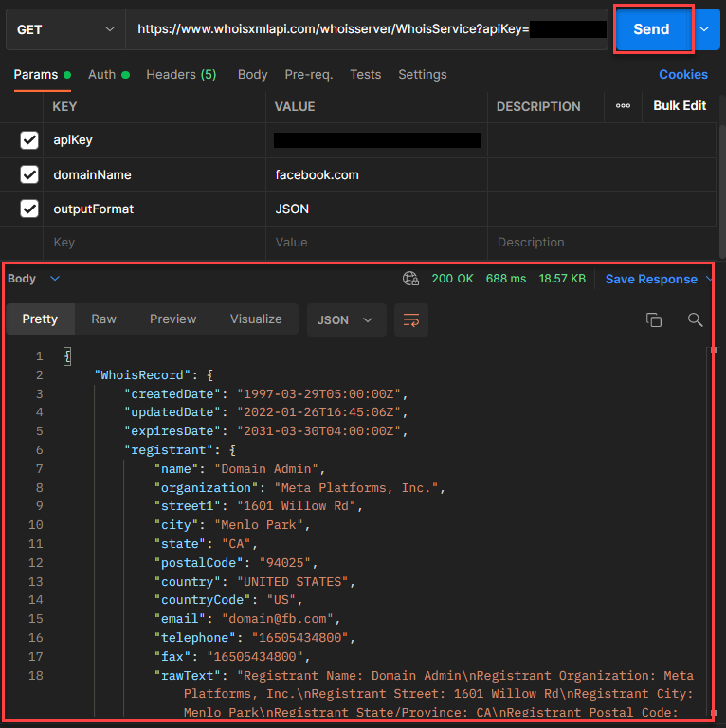
Task: Open the Settings tab
Action: [x=423, y=75]
